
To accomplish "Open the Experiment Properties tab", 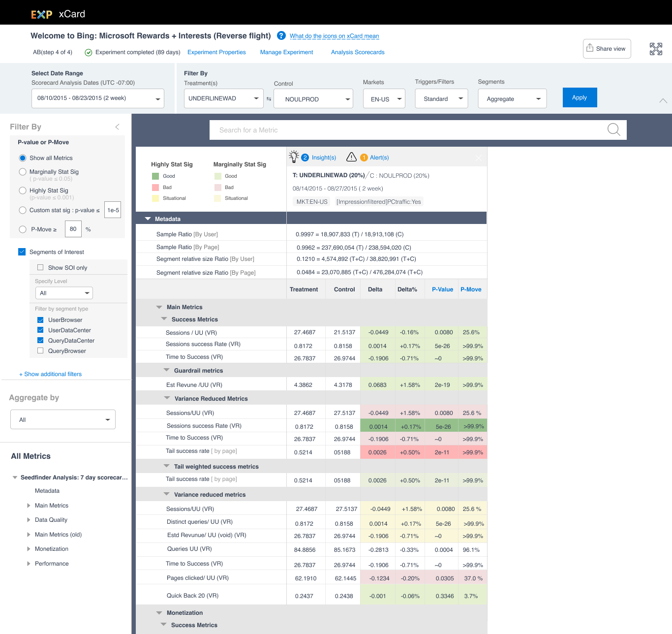I will [216, 52].
